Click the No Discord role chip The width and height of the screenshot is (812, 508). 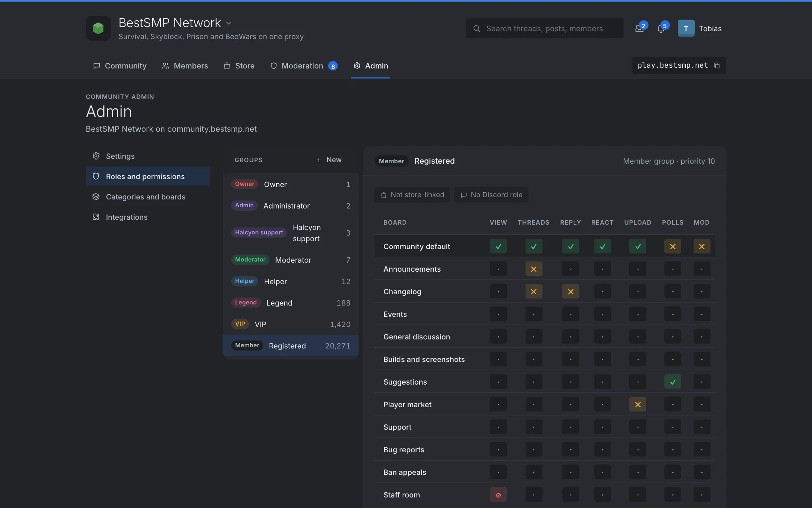pos(491,195)
